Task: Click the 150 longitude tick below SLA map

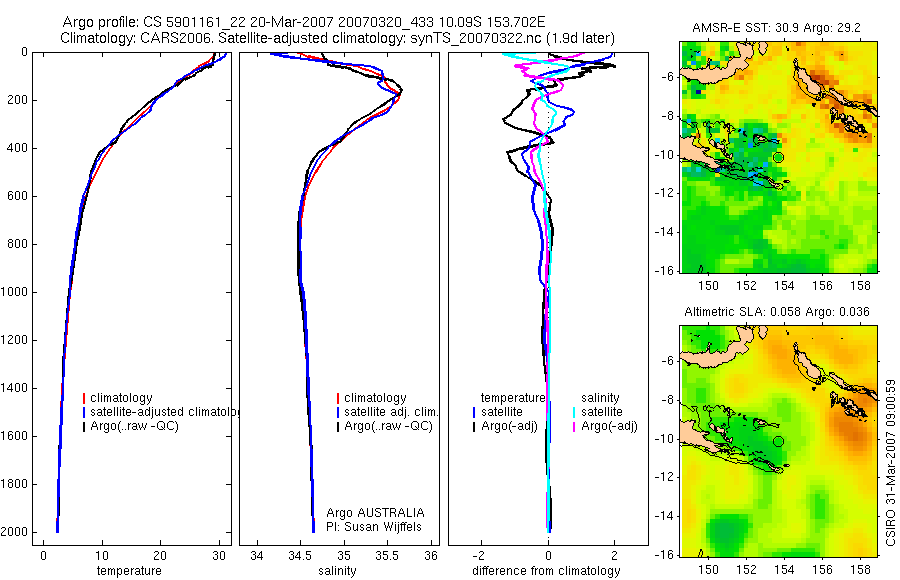Action: (708, 570)
